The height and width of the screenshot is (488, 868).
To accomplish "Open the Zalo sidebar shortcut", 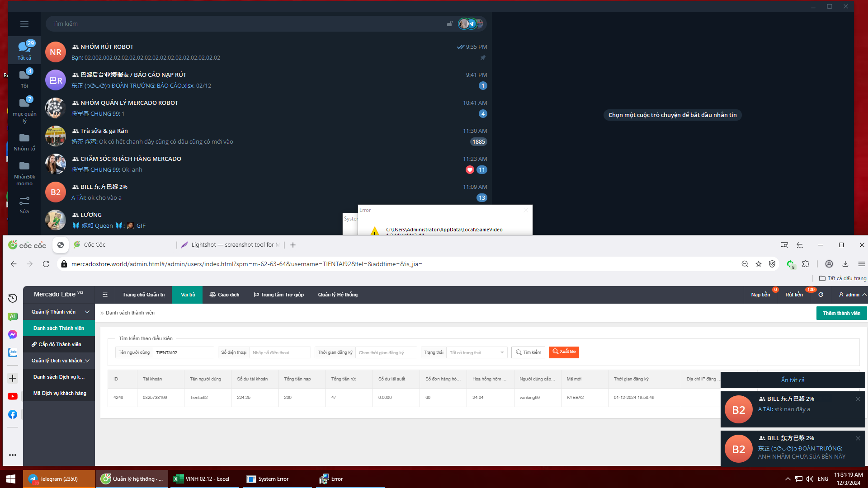I will (13, 352).
